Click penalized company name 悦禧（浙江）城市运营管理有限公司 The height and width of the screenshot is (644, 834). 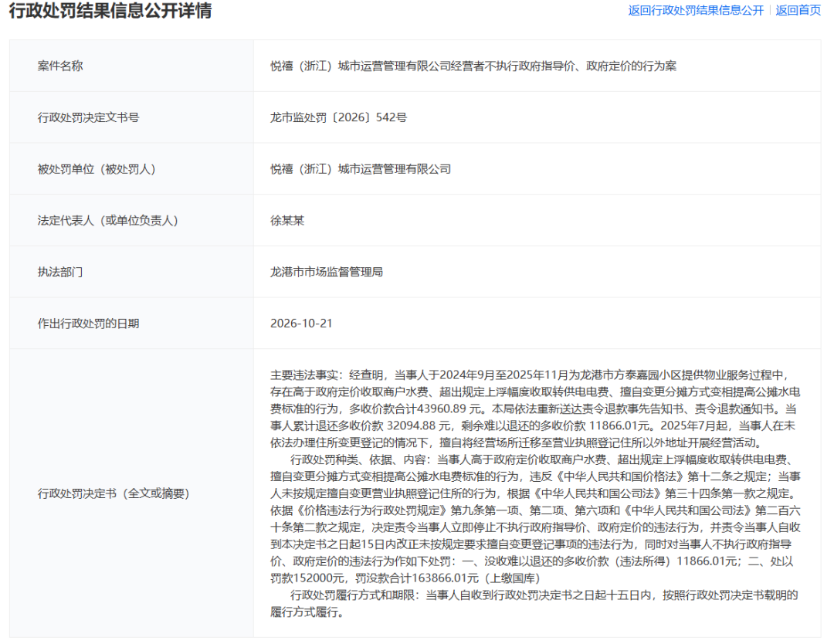[x=360, y=169]
